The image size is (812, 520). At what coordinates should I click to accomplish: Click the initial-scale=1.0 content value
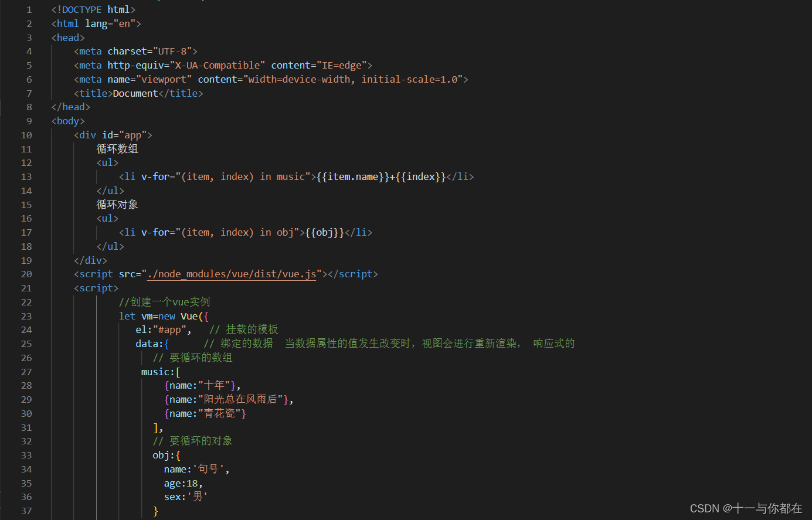409,79
